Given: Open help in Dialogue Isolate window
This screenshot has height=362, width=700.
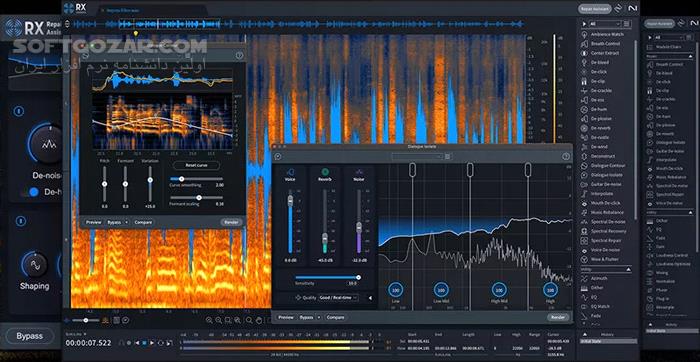Looking at the screenshot, I should tap(566, 156).
